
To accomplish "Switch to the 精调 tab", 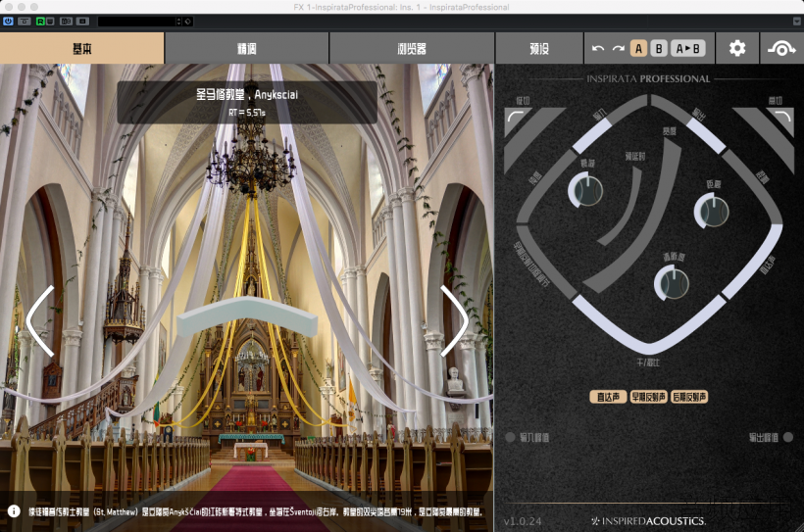I will pos(247,48).
